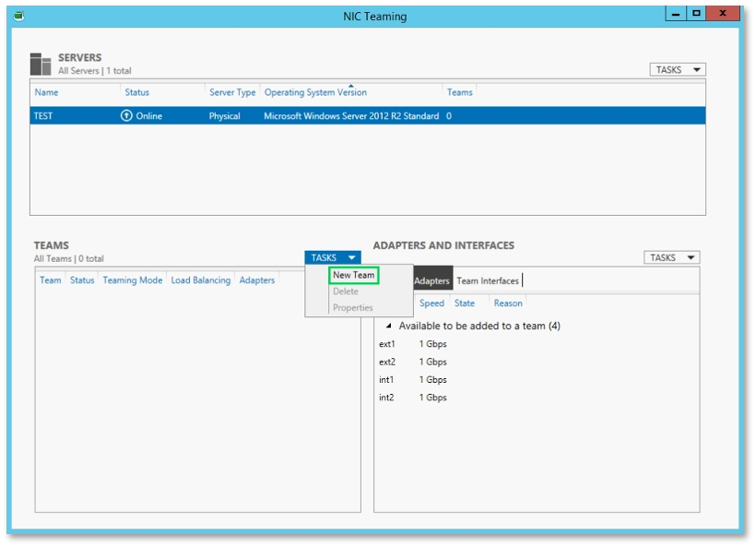Open the Adapters and Interfaces TASKS dropdown
Viewport: 756px width, 547px height.
point(671,257)
